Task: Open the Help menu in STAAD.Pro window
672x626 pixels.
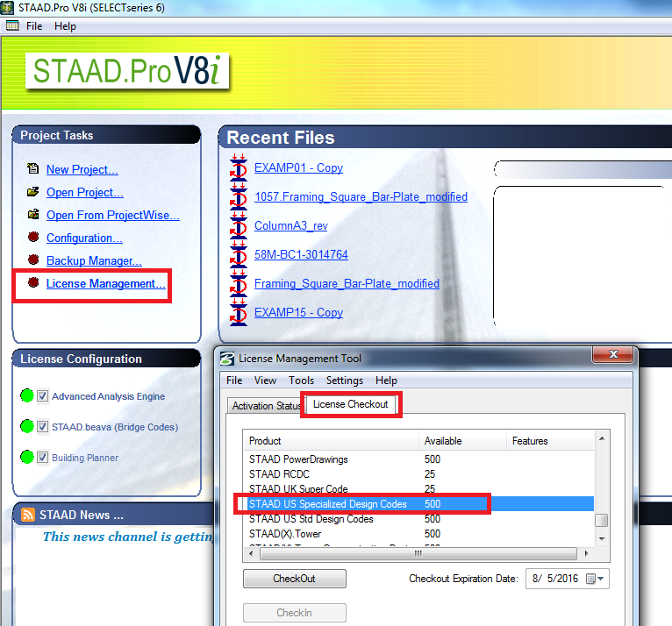Action: click(65, 26)
